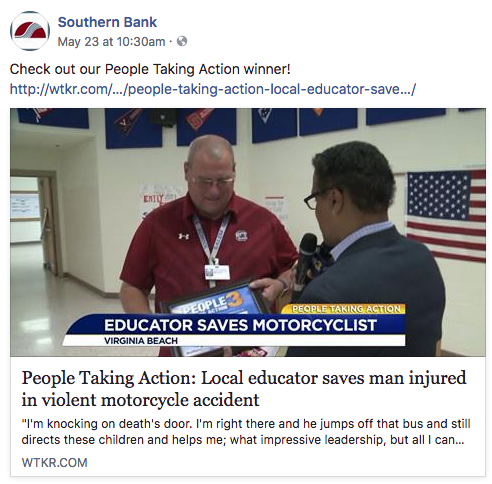Click the globe public audience icon
The image size is (492, 484).
click(x=182, y=41)
